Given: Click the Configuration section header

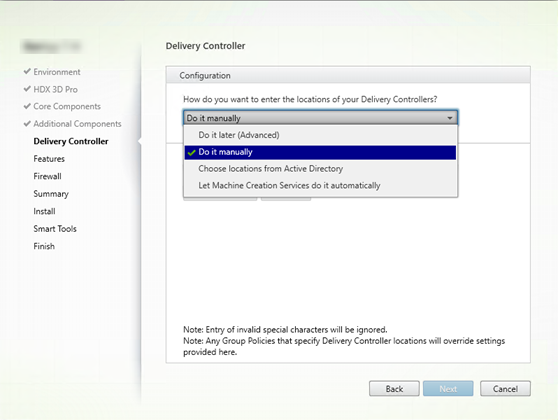Looking at the screenshot, I should pos(348,75).
